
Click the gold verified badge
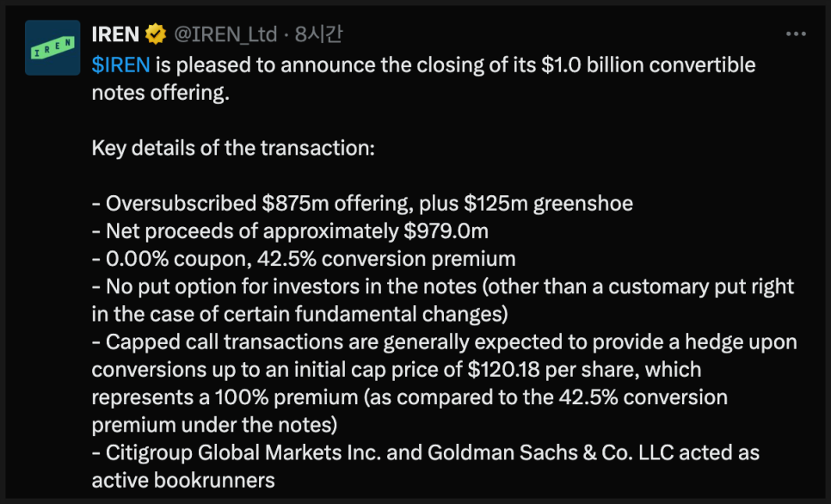[156, 34]
